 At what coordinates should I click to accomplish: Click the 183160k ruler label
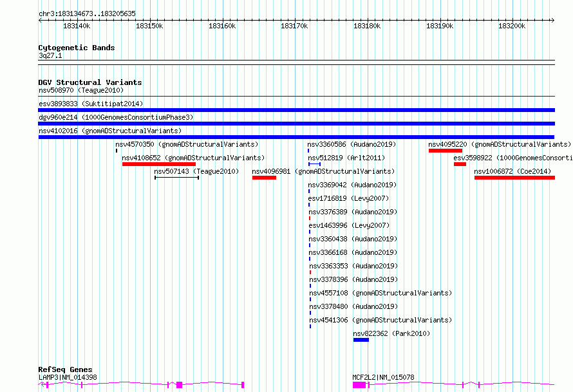coord(222,26)
